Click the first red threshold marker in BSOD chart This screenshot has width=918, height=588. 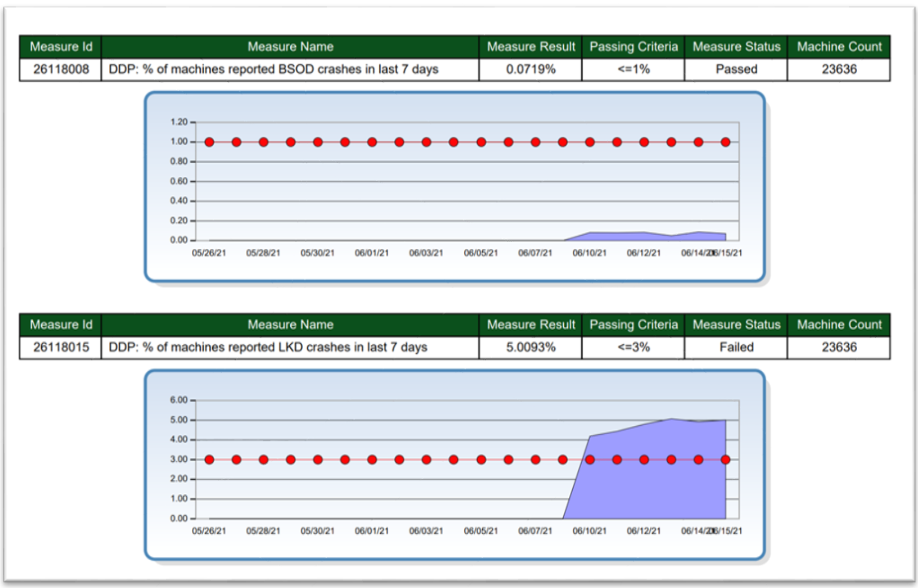point(210,141)
